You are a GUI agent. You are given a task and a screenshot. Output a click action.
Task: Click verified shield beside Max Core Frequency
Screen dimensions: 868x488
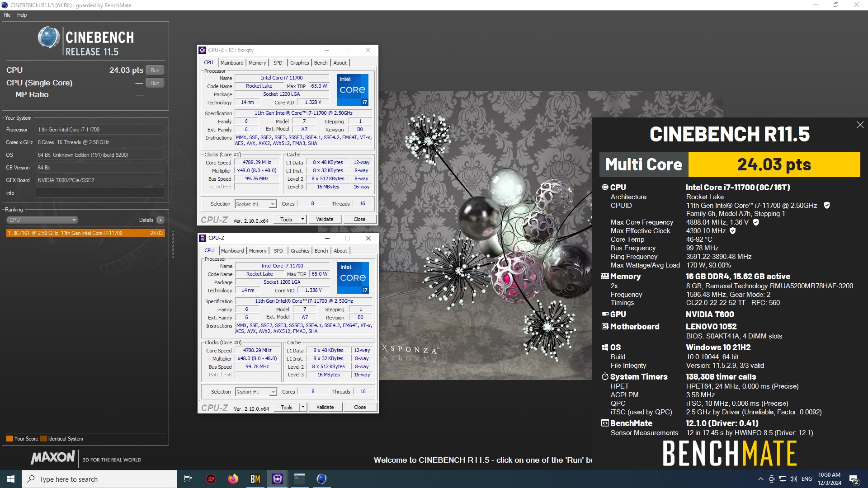point(756,222)
